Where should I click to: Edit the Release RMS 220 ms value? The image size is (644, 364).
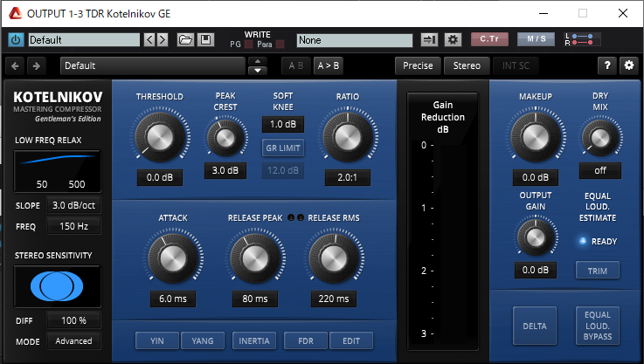334,299
